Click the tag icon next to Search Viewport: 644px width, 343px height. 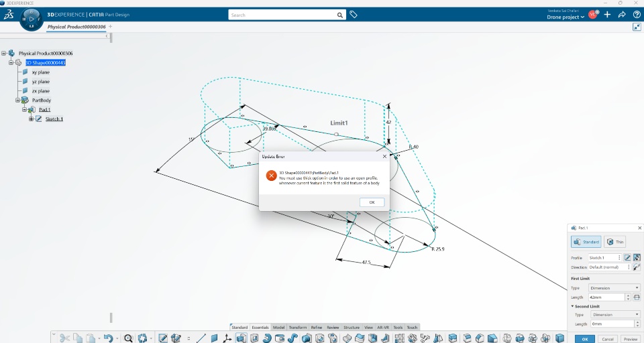(x=354, y=15)
